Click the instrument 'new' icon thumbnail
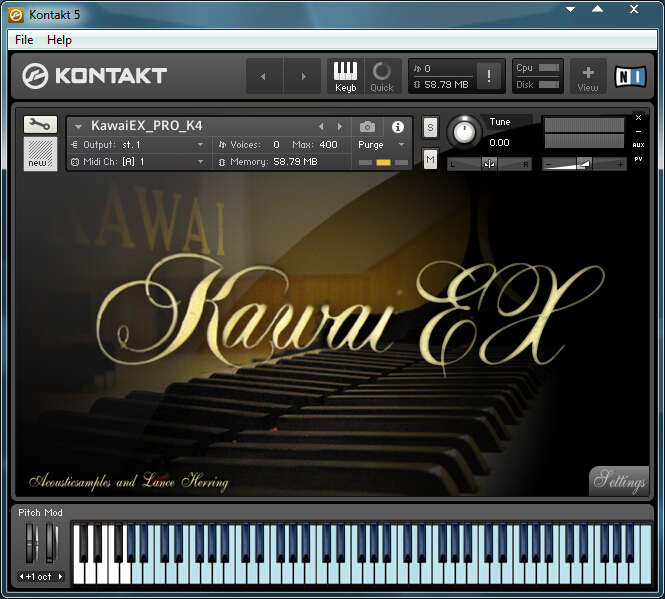The height and width of the screenshot is (599, 665). pyautogui.click(x=40, y=154)
